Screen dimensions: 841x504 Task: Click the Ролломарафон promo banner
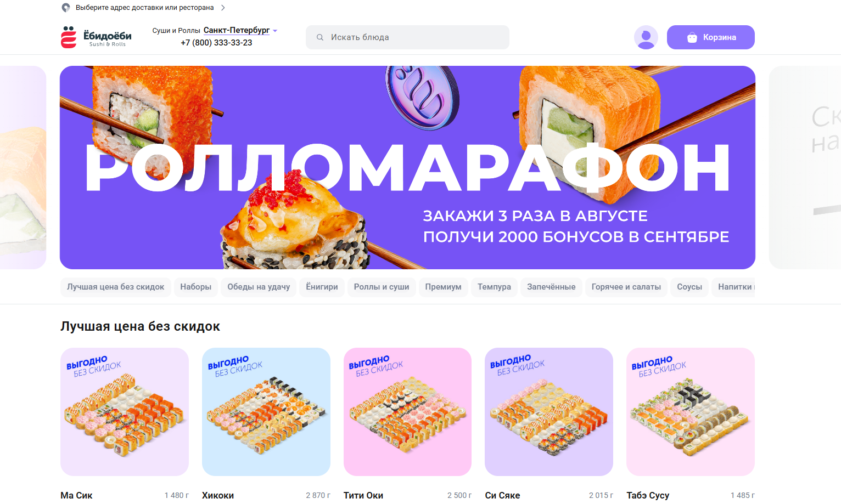pyautogui.click(x=407, y=167)
